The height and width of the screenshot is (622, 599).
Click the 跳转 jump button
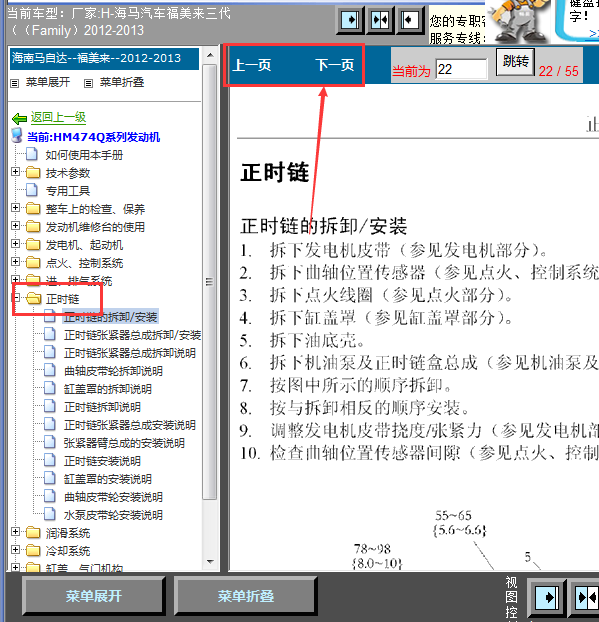(x=515, y=61)
